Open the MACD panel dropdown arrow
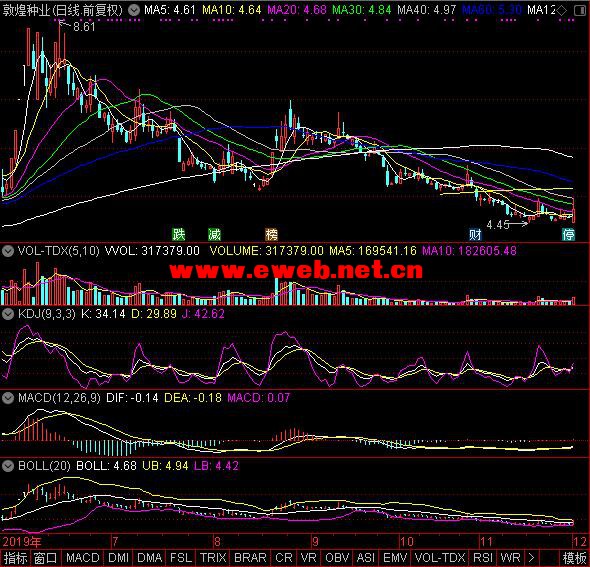Viewport: 590px width, 567px height. pyautogui.click(x=8, y=398)
